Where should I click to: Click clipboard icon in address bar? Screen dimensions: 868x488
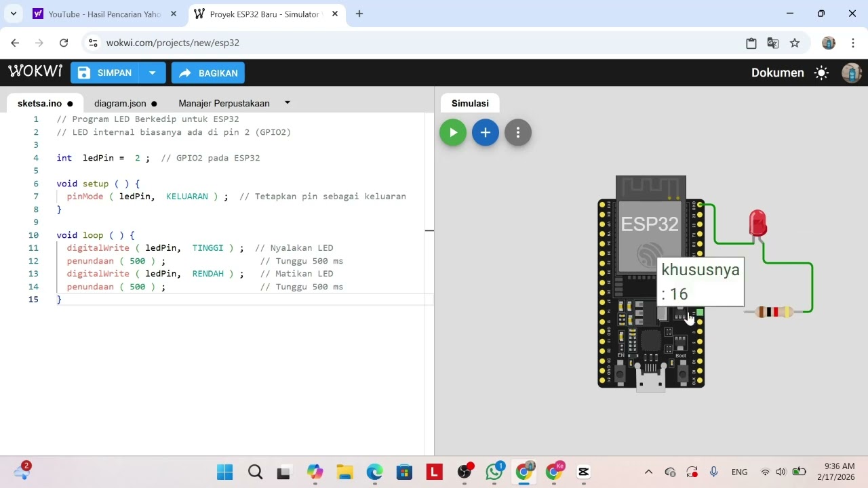[751, 43]
